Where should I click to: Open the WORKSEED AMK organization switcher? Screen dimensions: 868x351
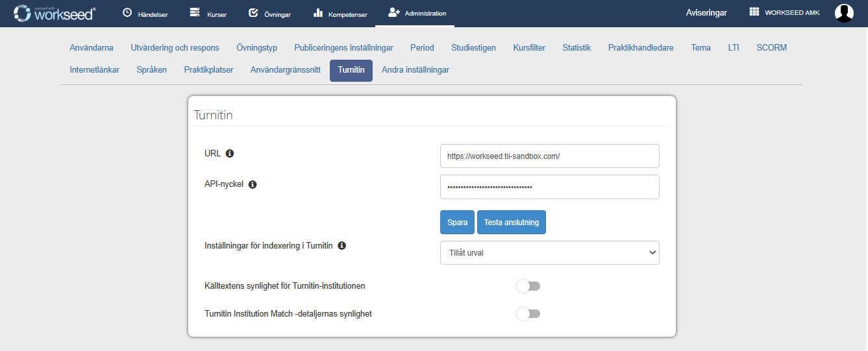pos(784,13)
